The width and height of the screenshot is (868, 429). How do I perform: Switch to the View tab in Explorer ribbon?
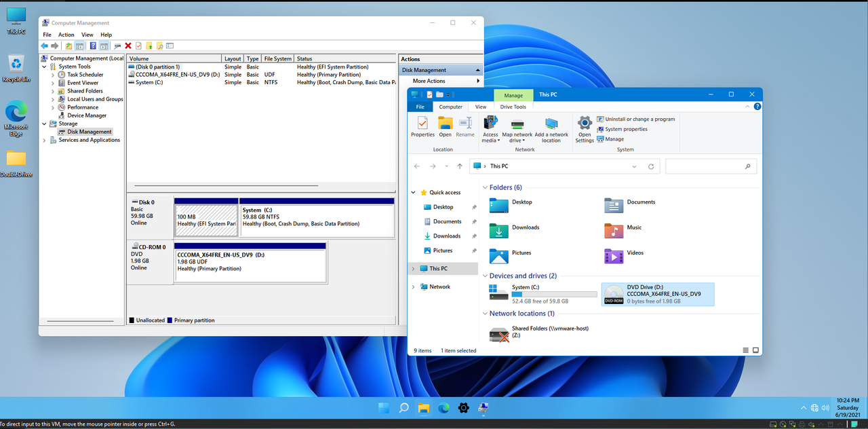[481, 107]
